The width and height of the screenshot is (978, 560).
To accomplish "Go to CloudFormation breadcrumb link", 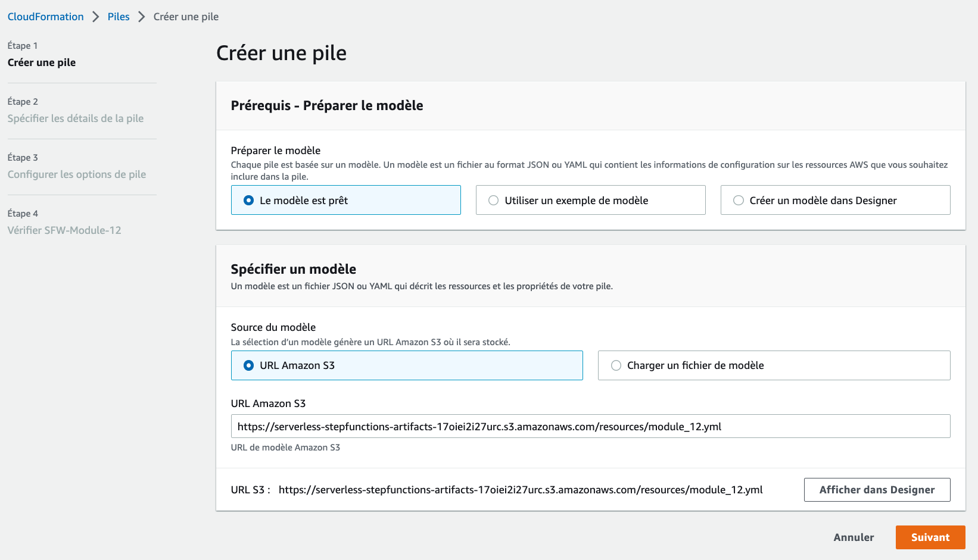I will pos(46,17).
